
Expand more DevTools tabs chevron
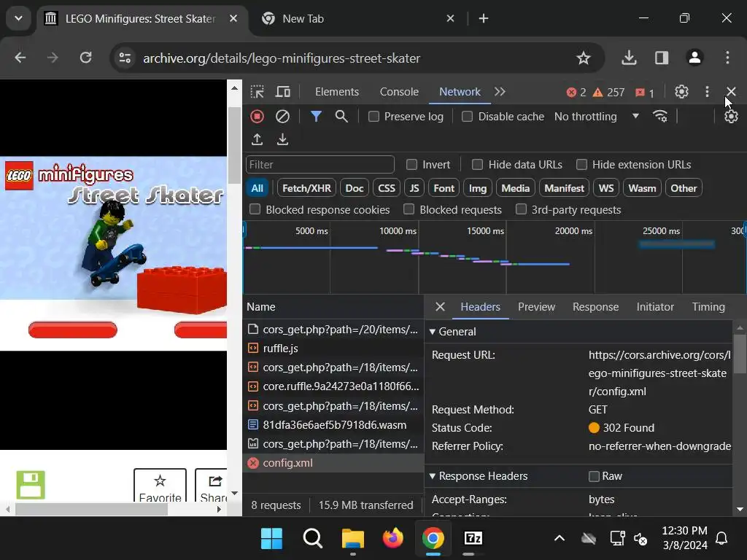tap(500, 91)
